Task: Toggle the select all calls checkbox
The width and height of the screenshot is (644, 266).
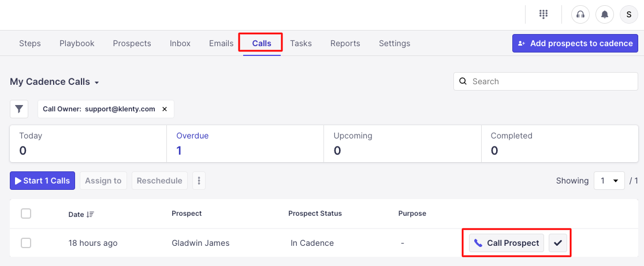Action: click(x=26, y=213)
